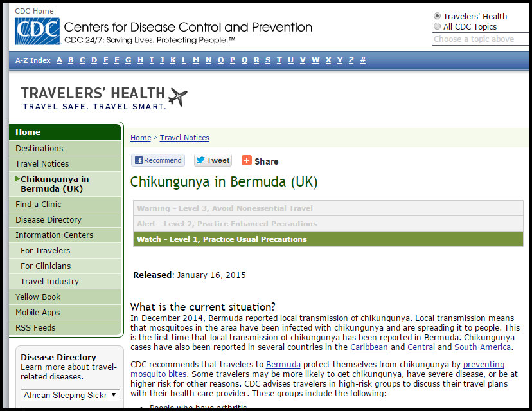Click the green Watch Level 1 bar

click(328, 239)
